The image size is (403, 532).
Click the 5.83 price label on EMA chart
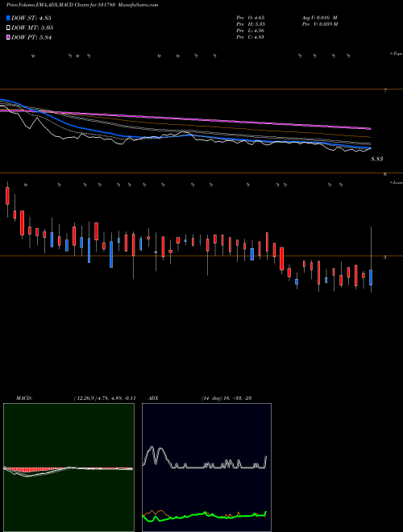[377, 159]
